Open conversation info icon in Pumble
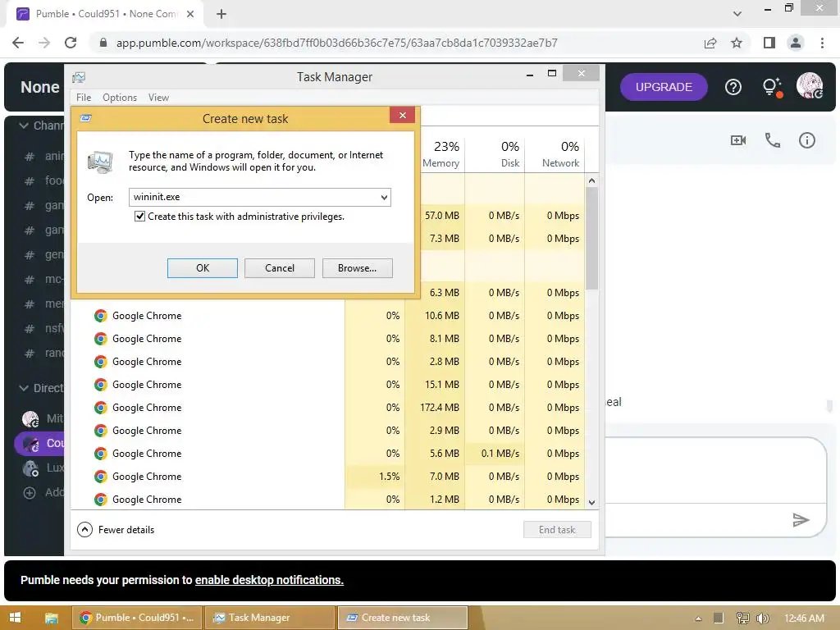 click(807, 140)
